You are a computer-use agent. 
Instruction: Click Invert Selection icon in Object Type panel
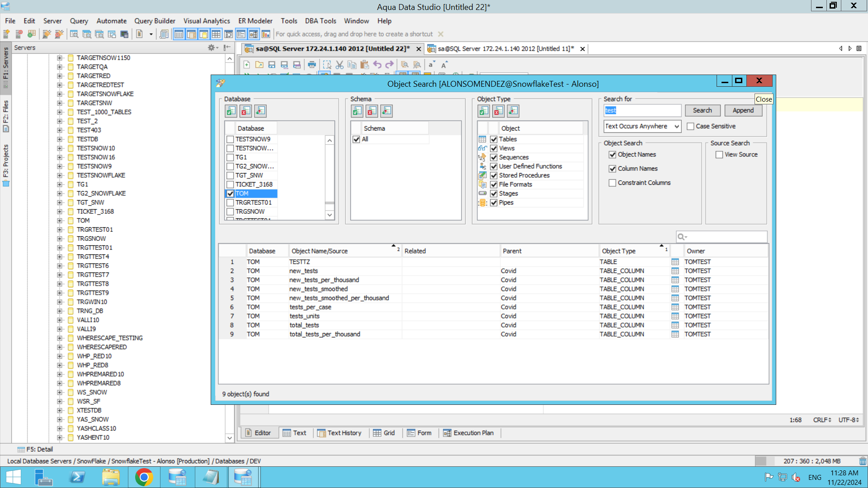click(513, 111)
